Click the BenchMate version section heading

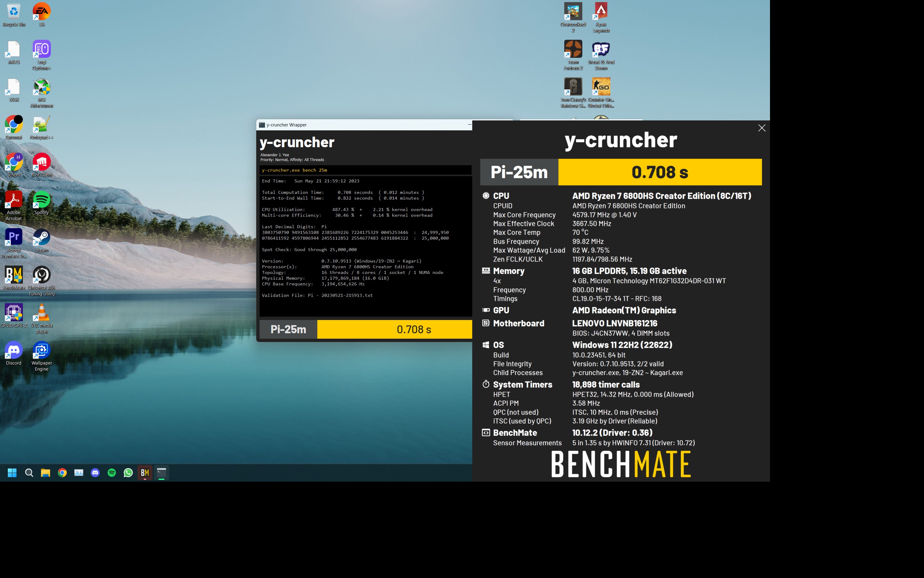[515, 433]
